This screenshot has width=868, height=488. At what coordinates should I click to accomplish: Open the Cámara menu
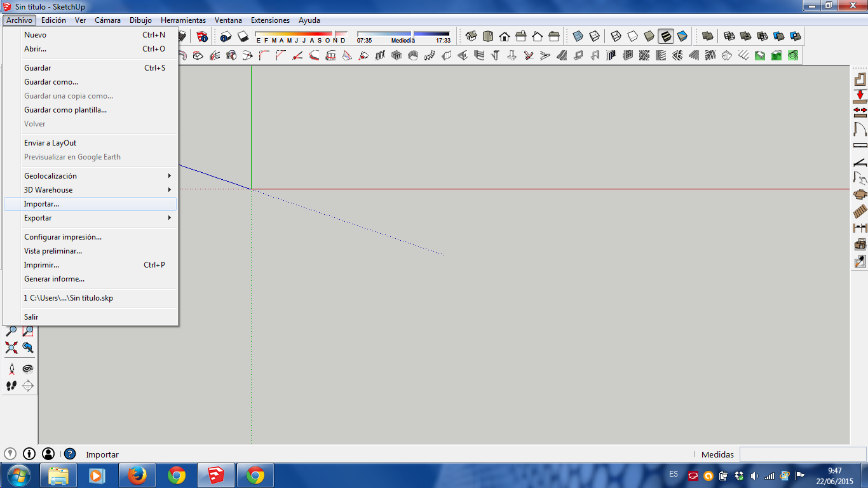[107, 20]
